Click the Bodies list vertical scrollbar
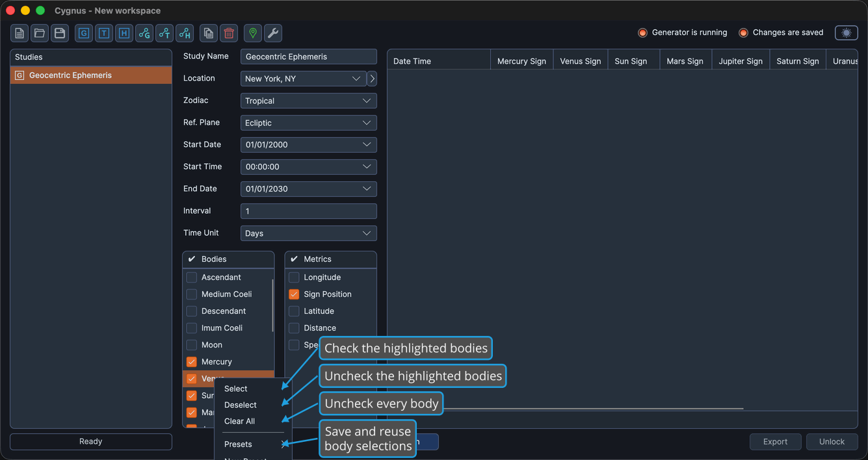Viewport: 868px width, 460px height. pyautogui.click(x=272, y=305)
